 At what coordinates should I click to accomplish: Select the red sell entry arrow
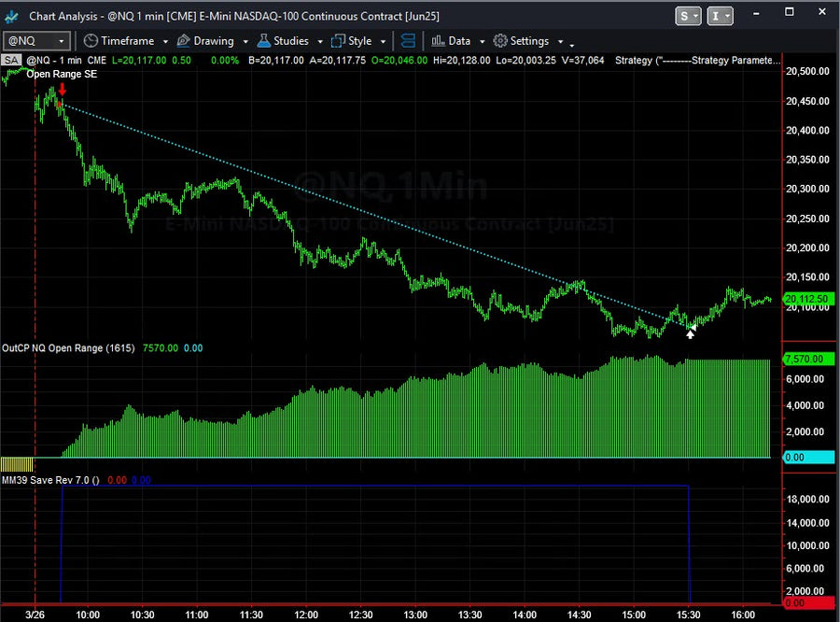[63, 90]
